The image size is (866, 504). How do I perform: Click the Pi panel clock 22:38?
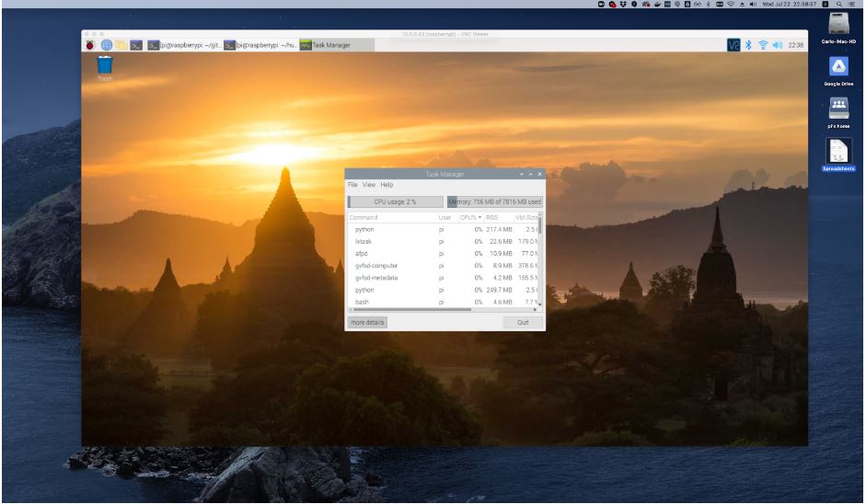pos(796,45)
